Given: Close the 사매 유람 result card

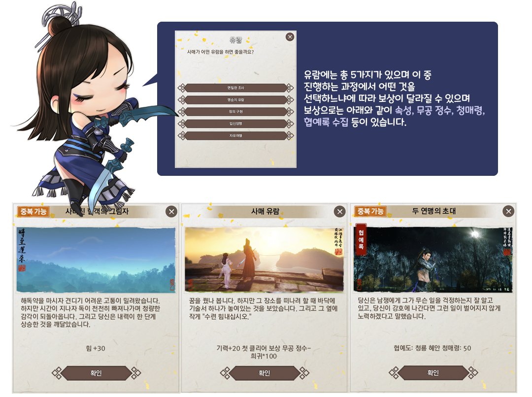Looking at the screenshot, I should 339,212.
